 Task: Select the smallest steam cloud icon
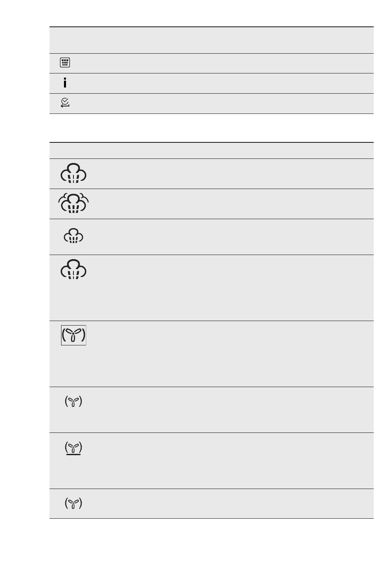pyautogui.click(x=73, y=236)
